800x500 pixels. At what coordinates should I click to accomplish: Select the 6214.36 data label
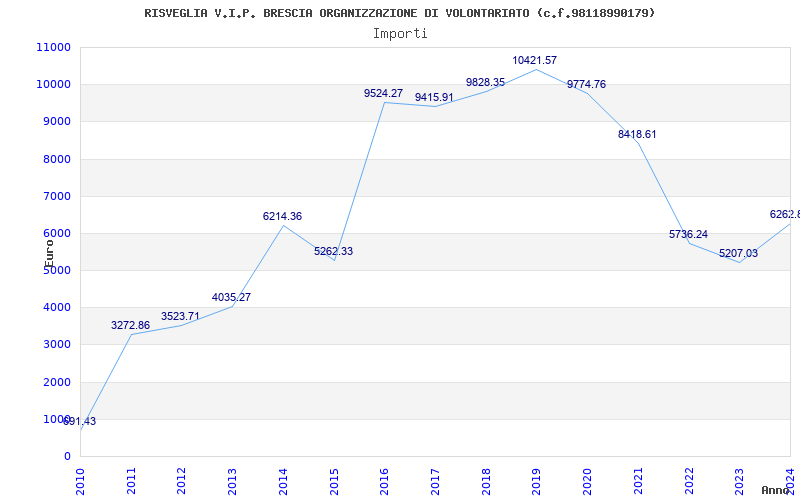(x=282, y=216)
